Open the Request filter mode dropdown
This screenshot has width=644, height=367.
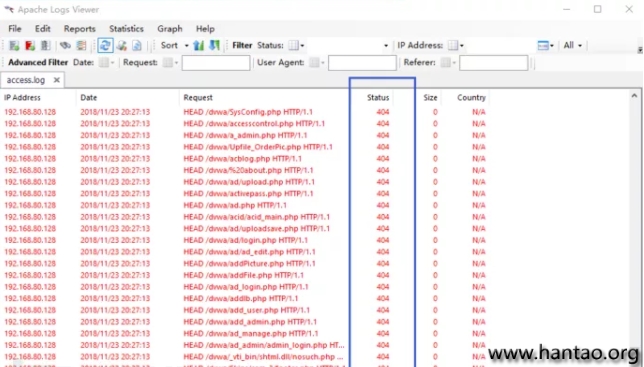click(170, 63)
